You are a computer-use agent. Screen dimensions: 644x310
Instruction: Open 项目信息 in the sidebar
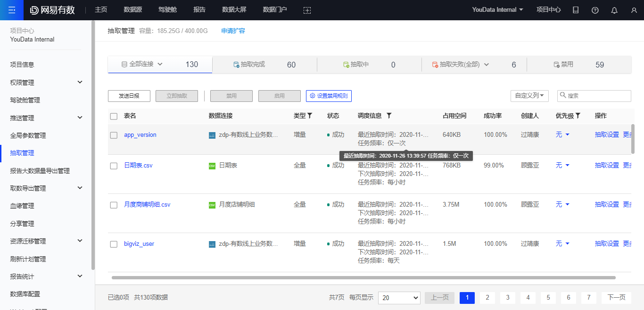pyautogui.click(x=22, y=65)
